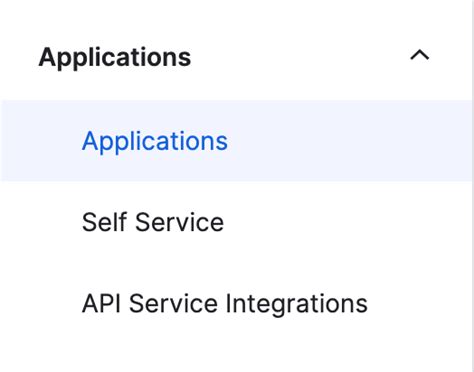Screen dimensions: 474x372
Task: Click API in API Service Integrations
Action: click(101, 303)
